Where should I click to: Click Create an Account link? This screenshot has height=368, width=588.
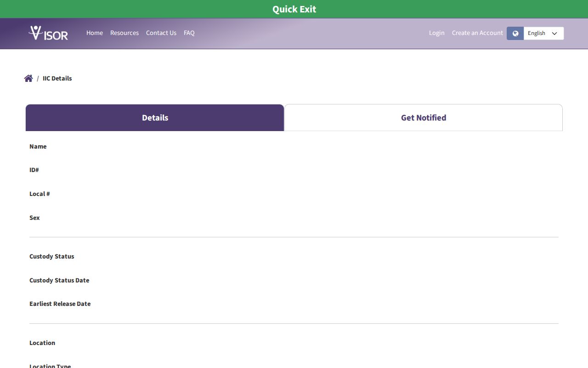pos(477,33)
